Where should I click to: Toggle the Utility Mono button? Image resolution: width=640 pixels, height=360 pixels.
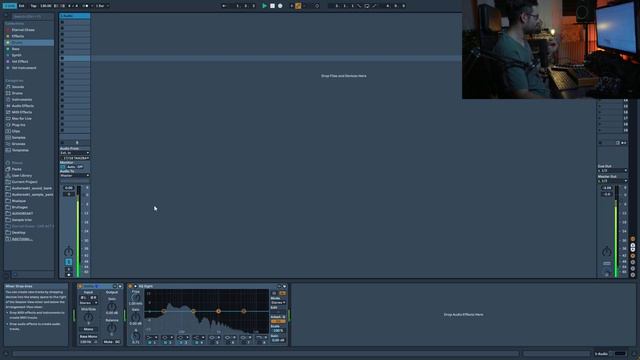pos(89,329)
